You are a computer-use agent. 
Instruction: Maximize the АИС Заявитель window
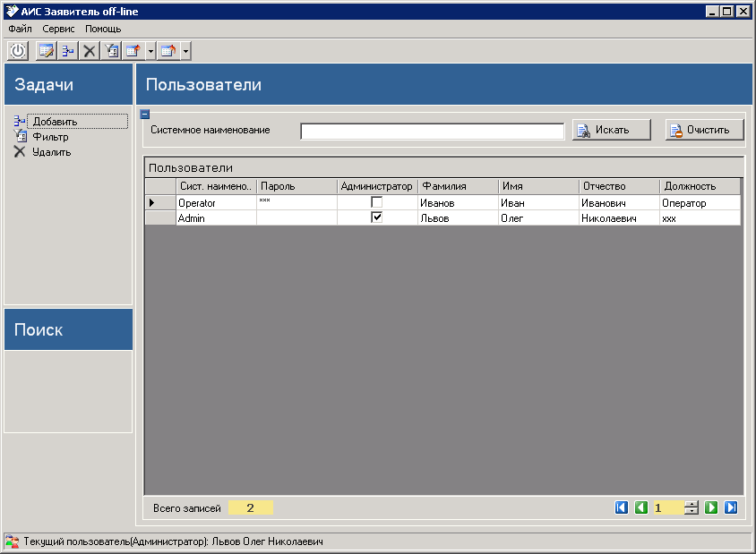[727, 11]
